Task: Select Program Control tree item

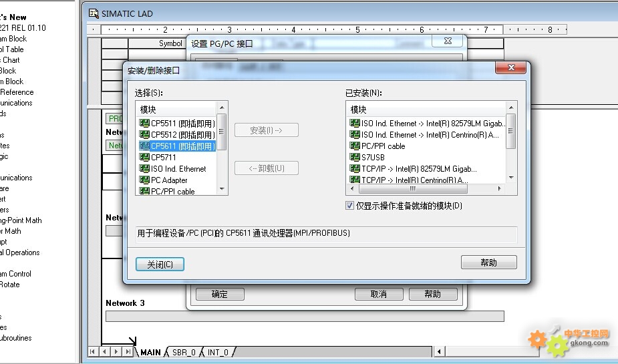Action: (15, 273)
